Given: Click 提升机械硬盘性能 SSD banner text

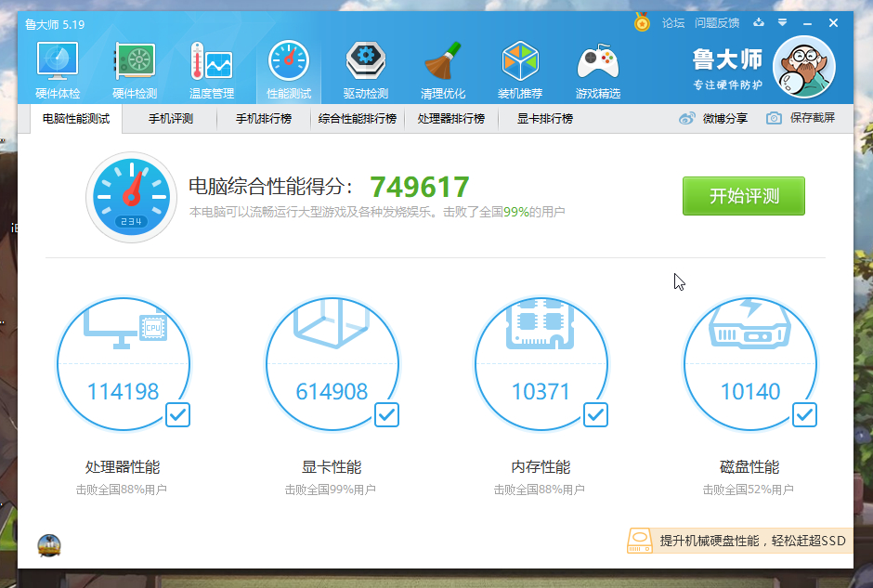Looking at the screenshot, I should coord(753,541).
